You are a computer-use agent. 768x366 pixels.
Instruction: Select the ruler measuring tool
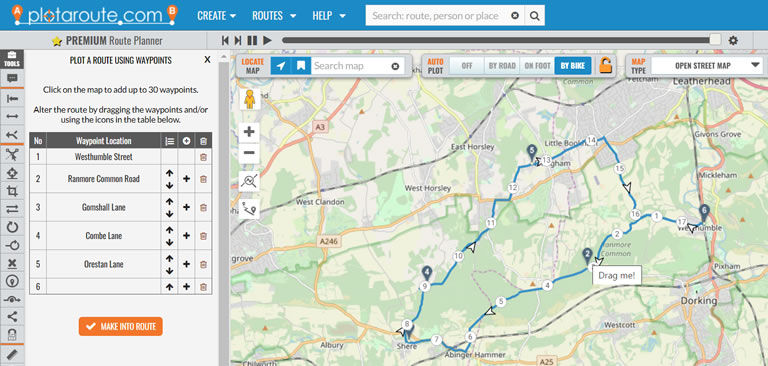pyautogui.click(x=12, y=354)
